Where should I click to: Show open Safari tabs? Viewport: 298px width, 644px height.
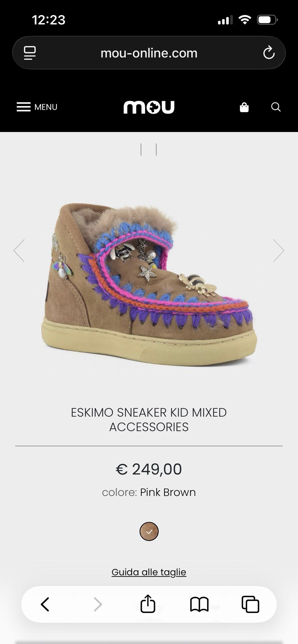[x=251, y=604]
